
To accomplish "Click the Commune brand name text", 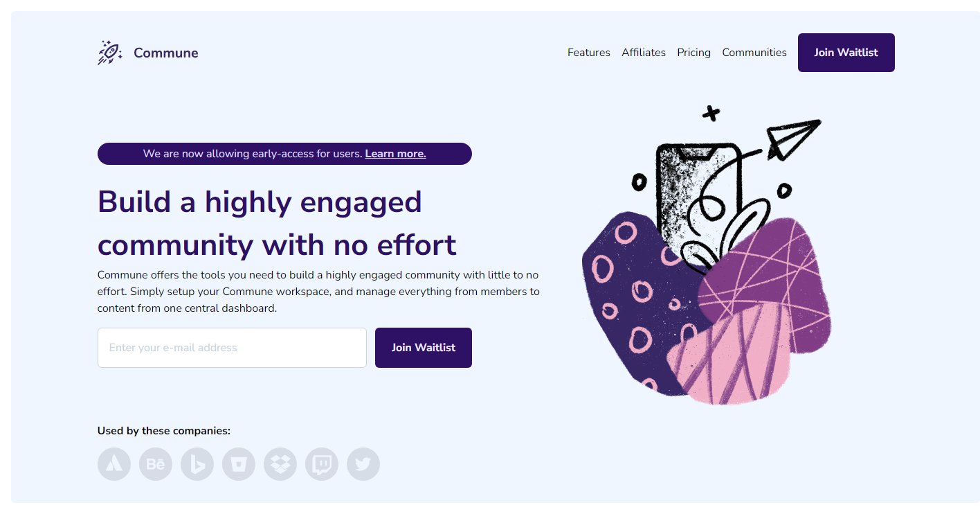I will tap(166, 53).
